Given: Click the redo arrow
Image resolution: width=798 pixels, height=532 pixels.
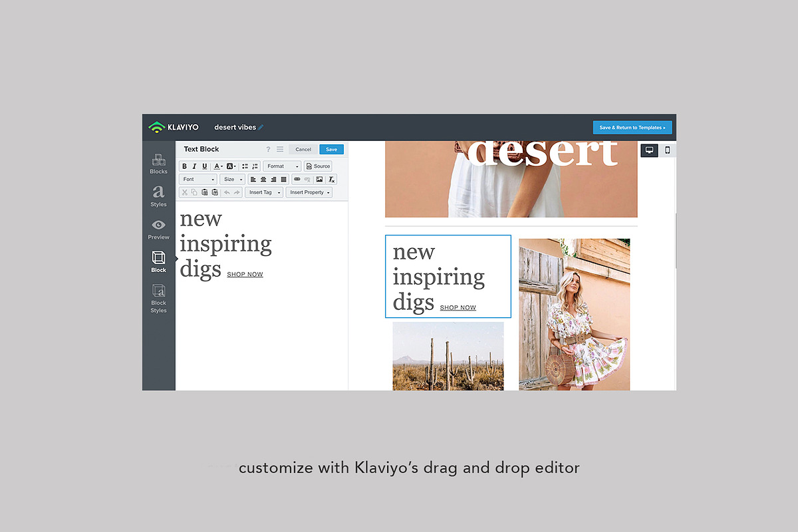Looking at the screenshot, I should [237, 192].
